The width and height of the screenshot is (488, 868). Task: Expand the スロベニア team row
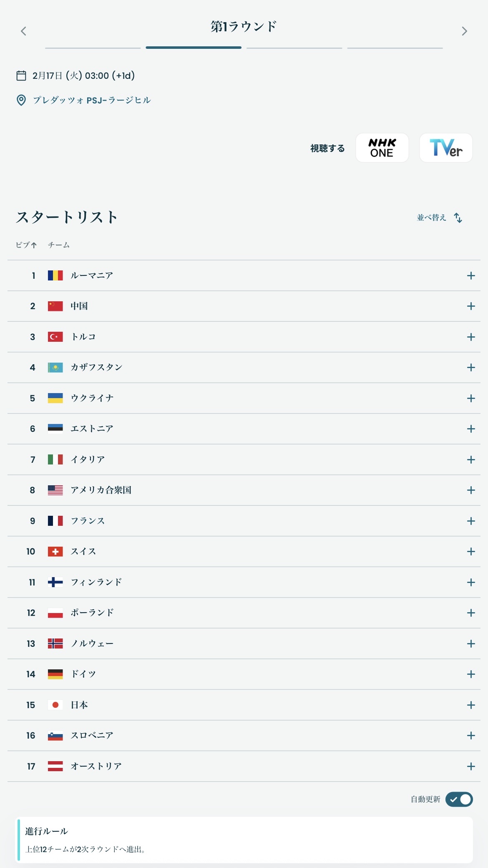[x=471, y=735]
